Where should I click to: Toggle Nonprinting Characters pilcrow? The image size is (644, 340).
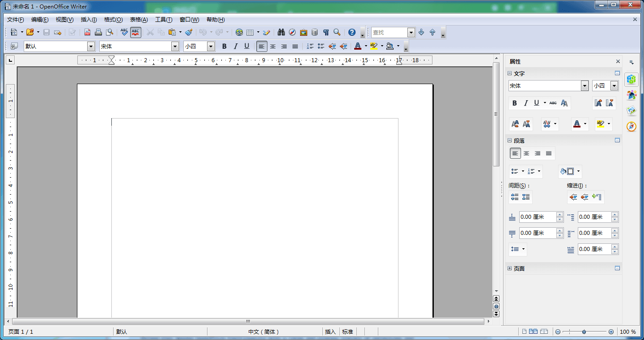[x=326, y=32]
